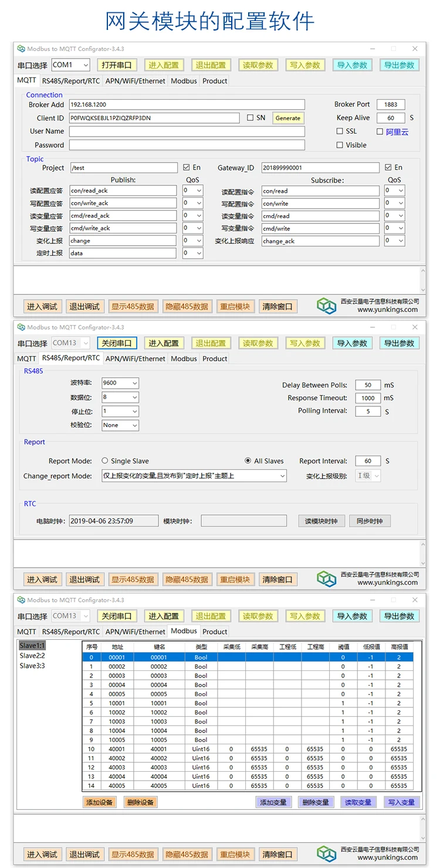Click the Response Timeout field

coord(368,398)
